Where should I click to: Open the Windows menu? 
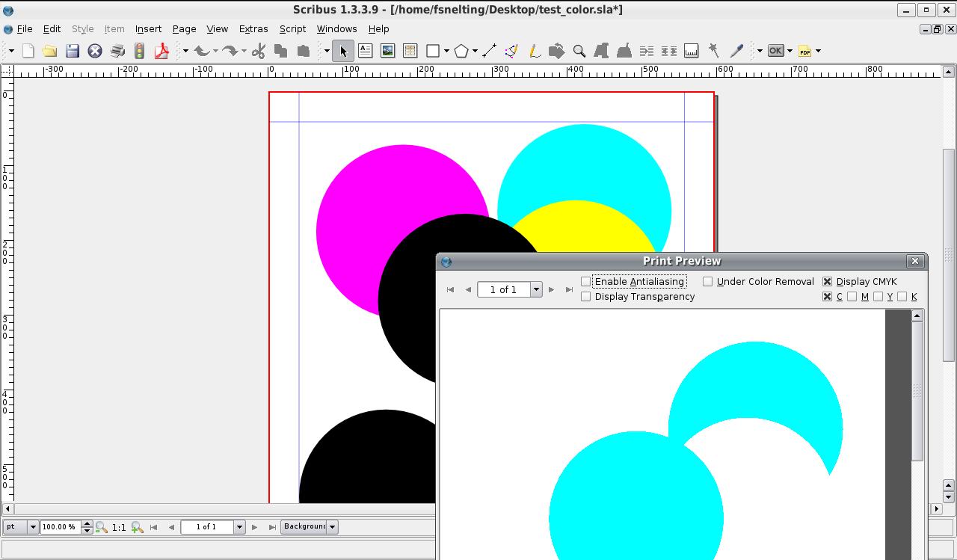point(336,28)
